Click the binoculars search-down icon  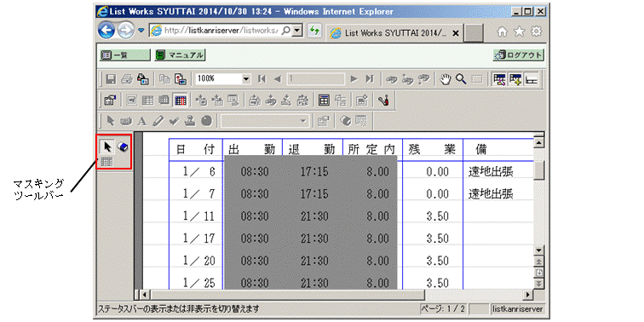click(423, 79)
